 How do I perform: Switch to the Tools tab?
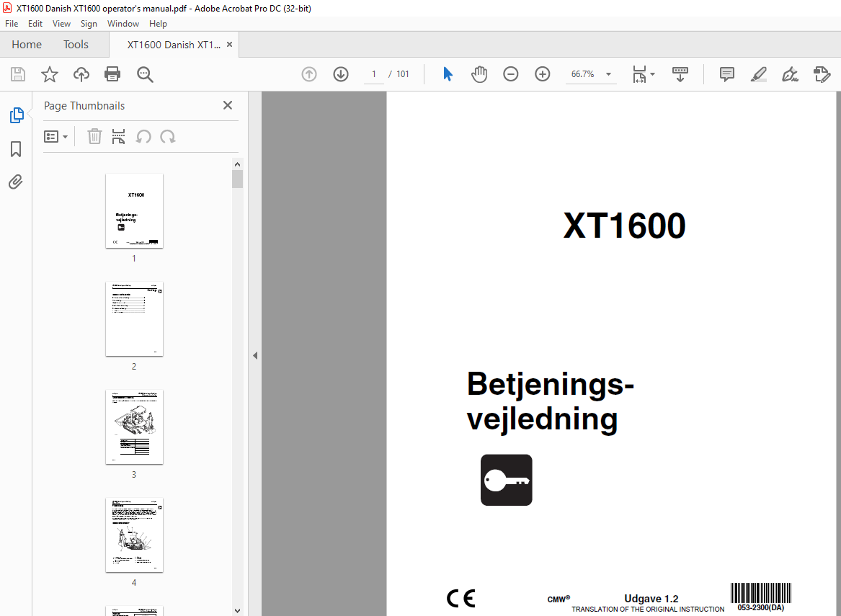[x=76, y=45]
